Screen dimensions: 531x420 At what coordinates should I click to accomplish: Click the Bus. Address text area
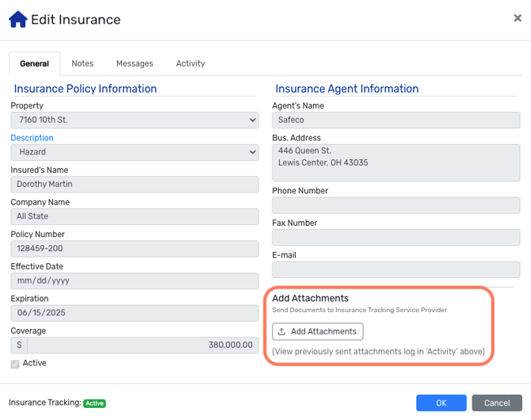tap(396, 162)
